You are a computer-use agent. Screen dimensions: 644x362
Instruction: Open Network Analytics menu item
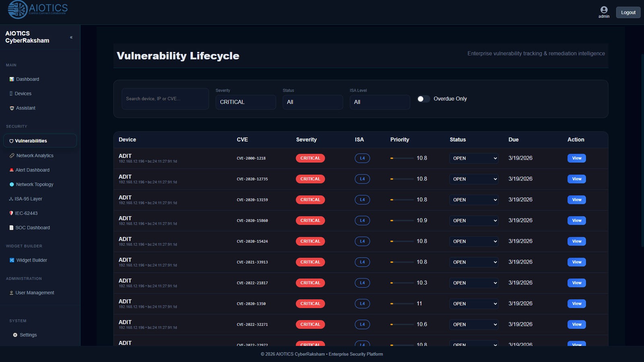point(40,156)
